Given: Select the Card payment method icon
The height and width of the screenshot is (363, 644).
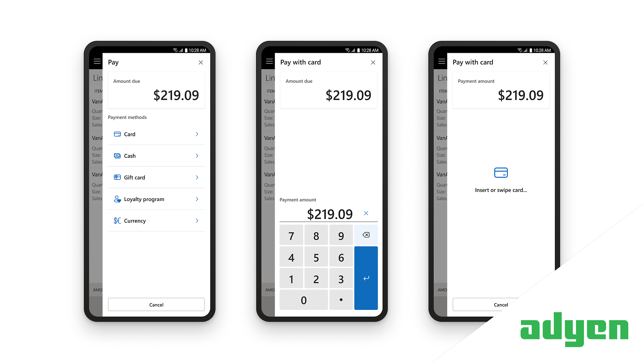Looking at the screenshot, I should [116, 134].
